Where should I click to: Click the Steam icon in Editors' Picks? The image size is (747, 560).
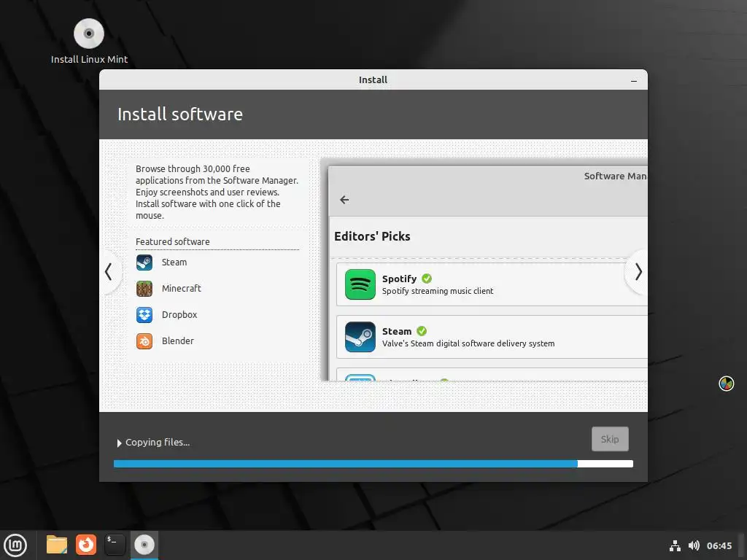[x=360, y=337]
